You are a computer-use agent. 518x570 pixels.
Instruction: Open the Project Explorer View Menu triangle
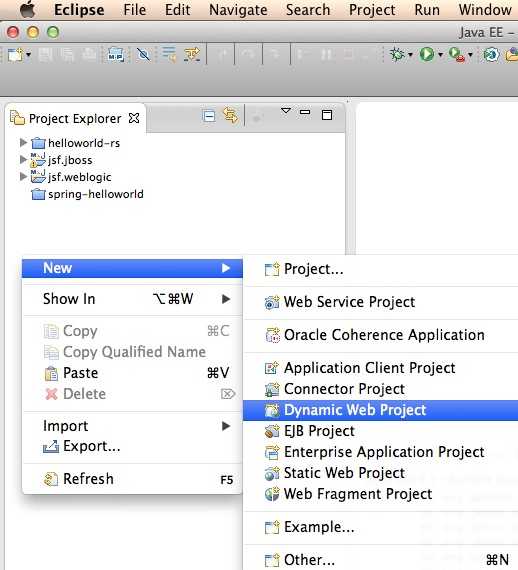click(286, 111)
